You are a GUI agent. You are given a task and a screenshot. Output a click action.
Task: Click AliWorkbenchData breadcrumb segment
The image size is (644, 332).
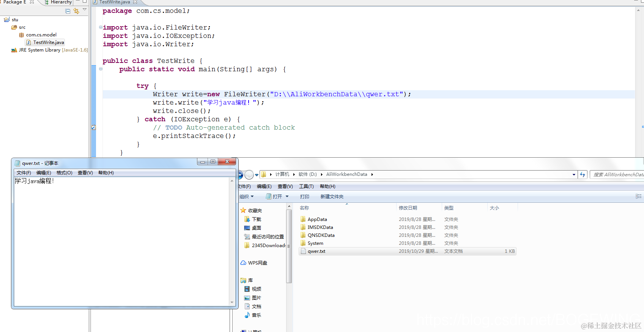click(x=346, y=174)
